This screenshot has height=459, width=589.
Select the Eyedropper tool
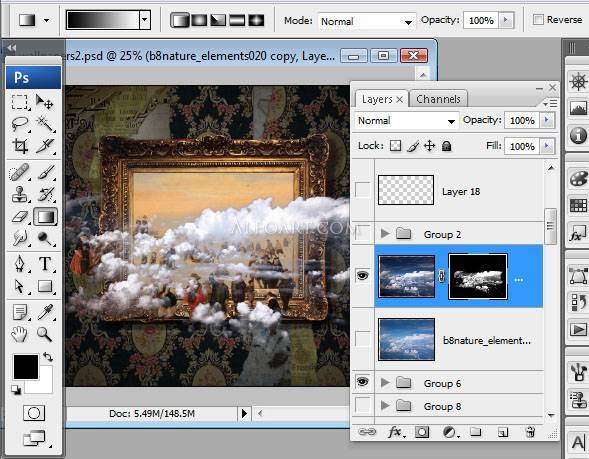45,312
